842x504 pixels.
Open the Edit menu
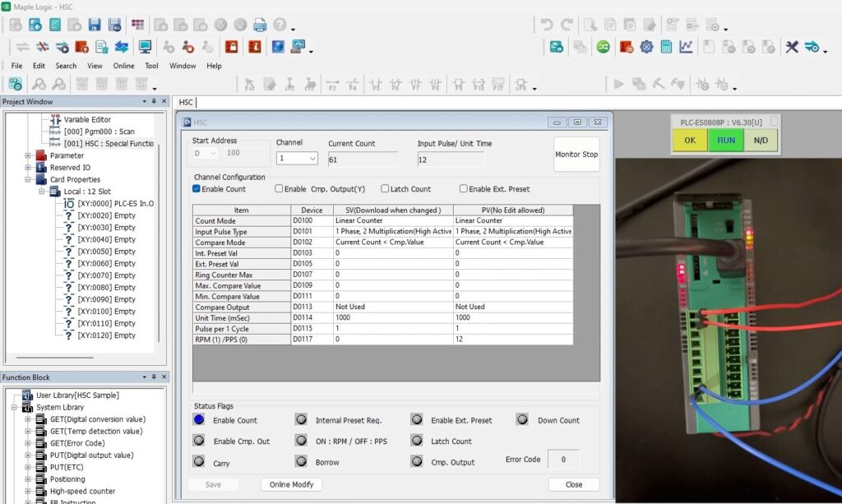coord(39,66)
